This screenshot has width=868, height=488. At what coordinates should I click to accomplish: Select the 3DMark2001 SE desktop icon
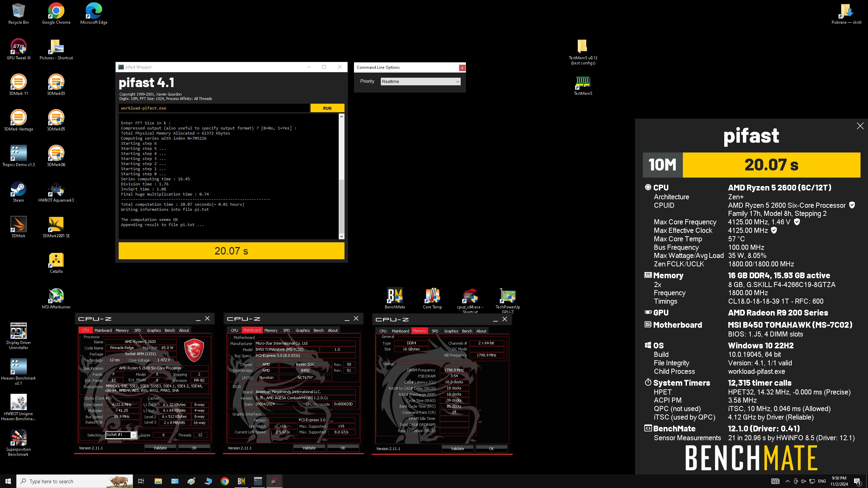click(x=56, y=227)
